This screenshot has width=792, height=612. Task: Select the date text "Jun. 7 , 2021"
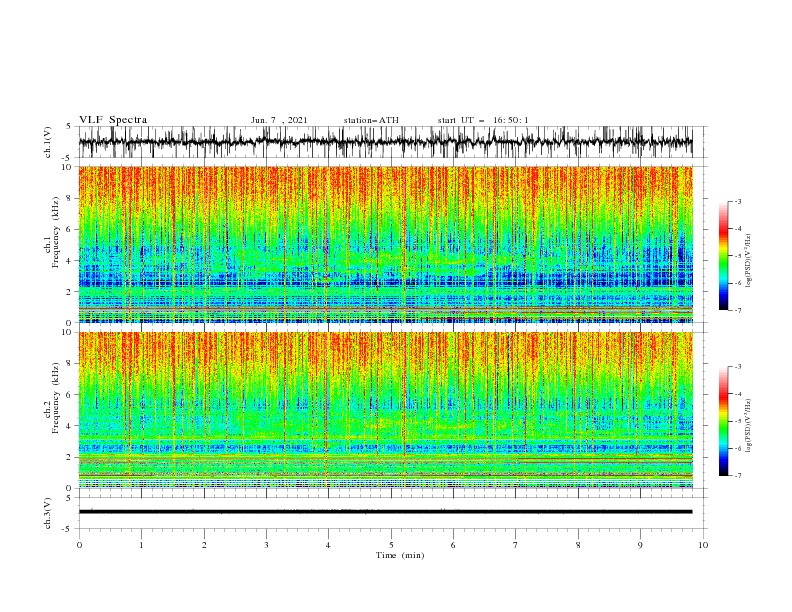click(x=279, y=120)
